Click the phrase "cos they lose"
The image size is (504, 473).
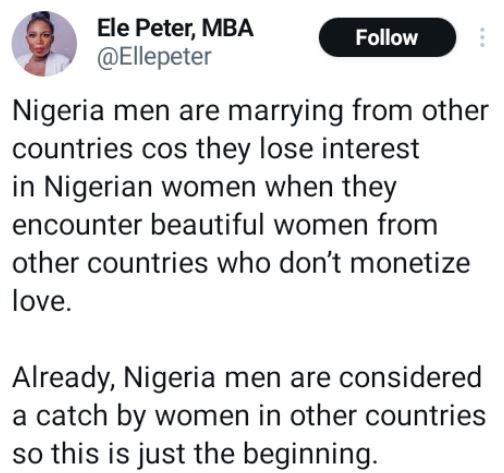(x=227, y=150)
